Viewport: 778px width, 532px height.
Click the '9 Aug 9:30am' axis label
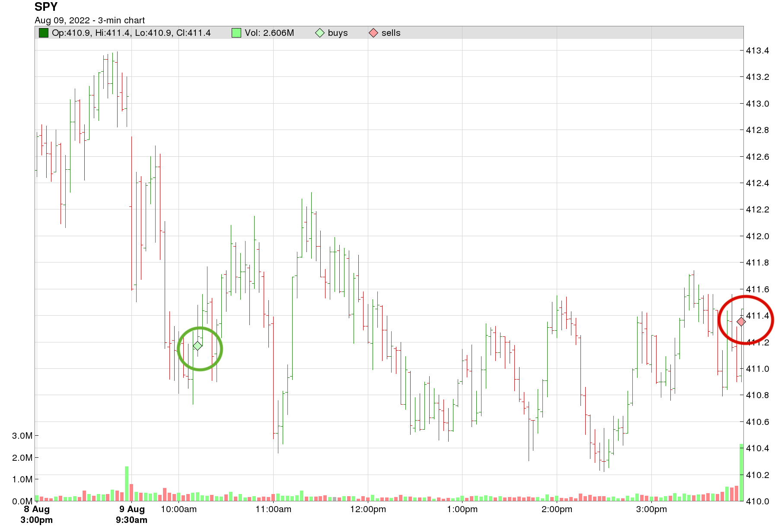(x=131, y=514)
